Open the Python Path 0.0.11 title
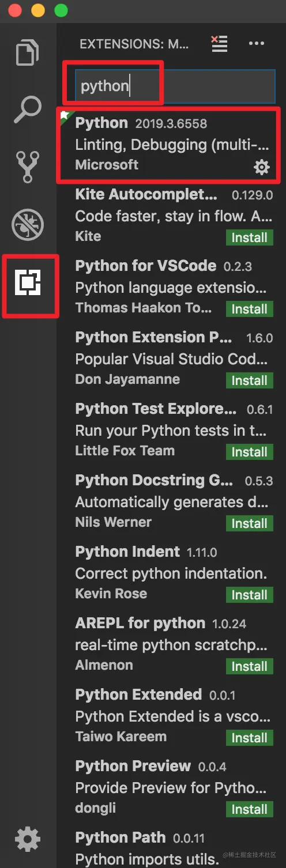The height and width of the screenshot is (868, 286). (x=121, y=837)
